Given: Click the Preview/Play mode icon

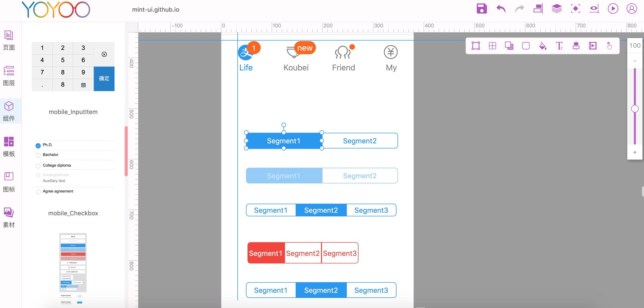Looking at the screenshot, I should pos(612,9).
